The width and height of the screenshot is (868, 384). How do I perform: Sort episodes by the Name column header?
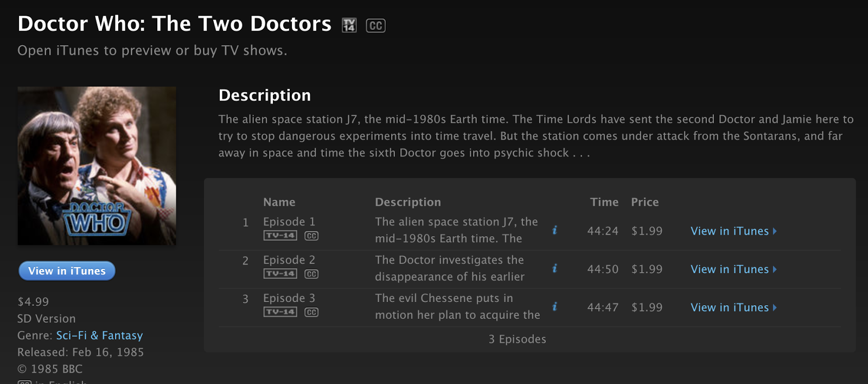tap(279, 202)
